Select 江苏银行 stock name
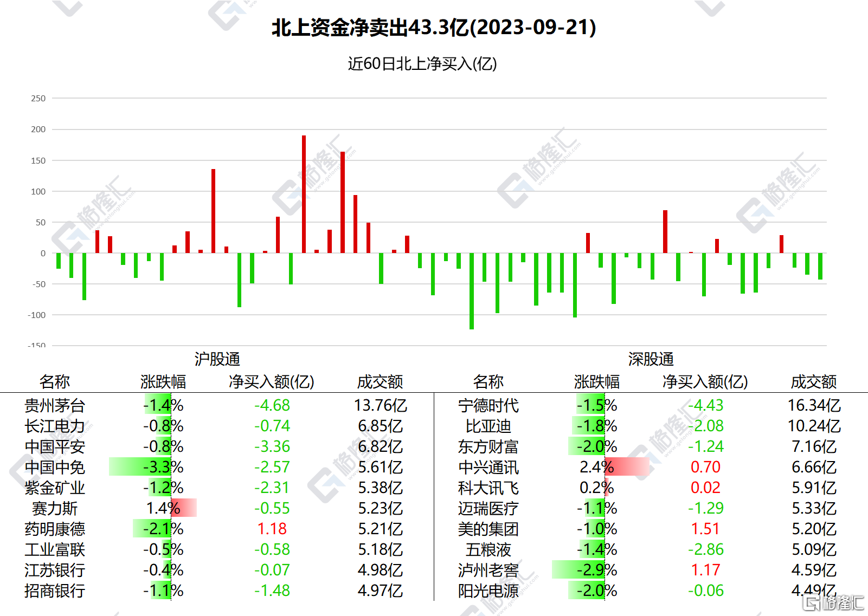This screenshot has height=616, width=868. [55, 570]
